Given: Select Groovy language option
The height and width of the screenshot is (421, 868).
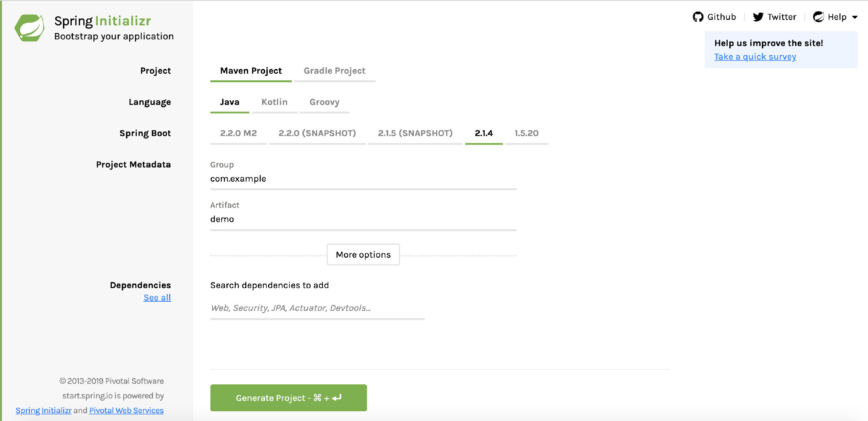Looking at the screenshot, I should coord(324,102).
